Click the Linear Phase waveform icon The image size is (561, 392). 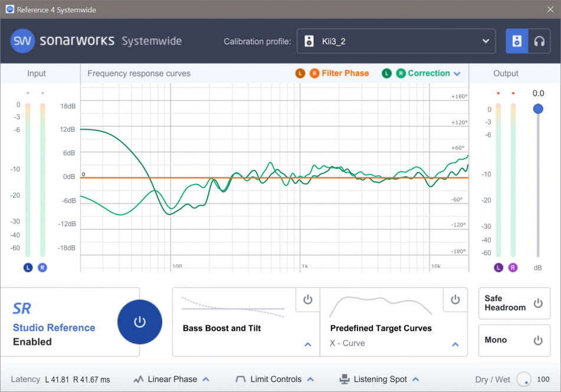139,379
